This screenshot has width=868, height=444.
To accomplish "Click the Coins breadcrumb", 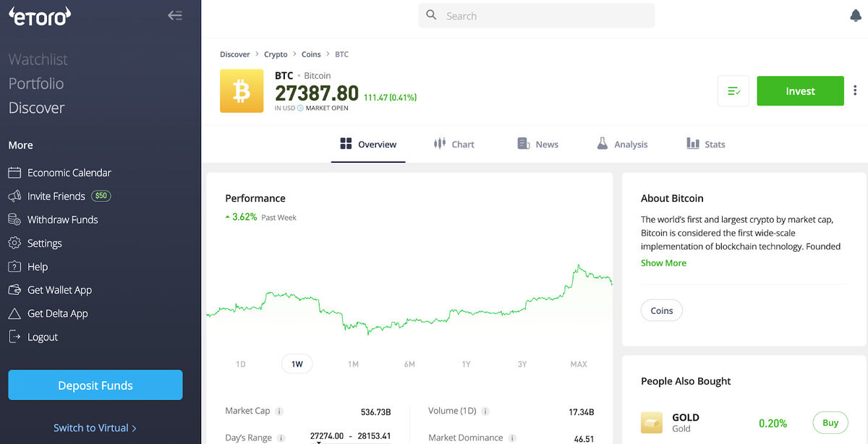I will (x=311, y=54).
